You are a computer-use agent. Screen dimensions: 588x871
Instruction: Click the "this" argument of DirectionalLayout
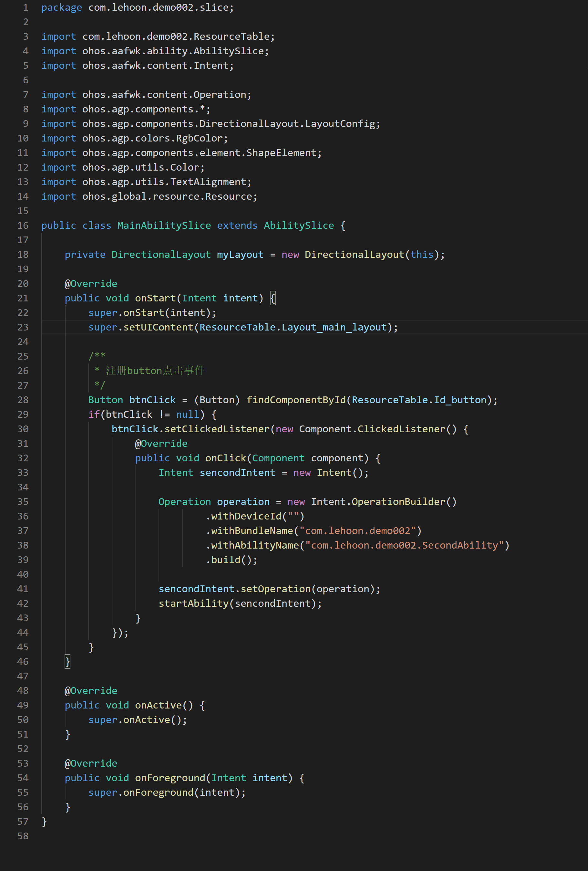422,255
